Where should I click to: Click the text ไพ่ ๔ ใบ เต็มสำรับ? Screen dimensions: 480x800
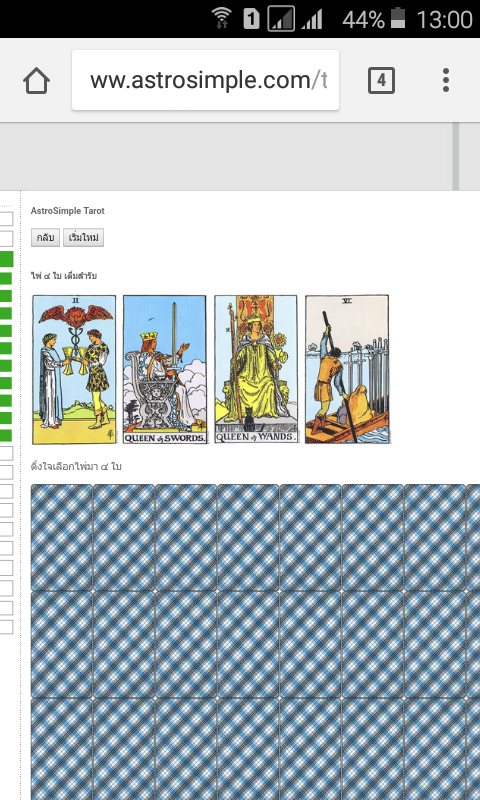(64, 276)
